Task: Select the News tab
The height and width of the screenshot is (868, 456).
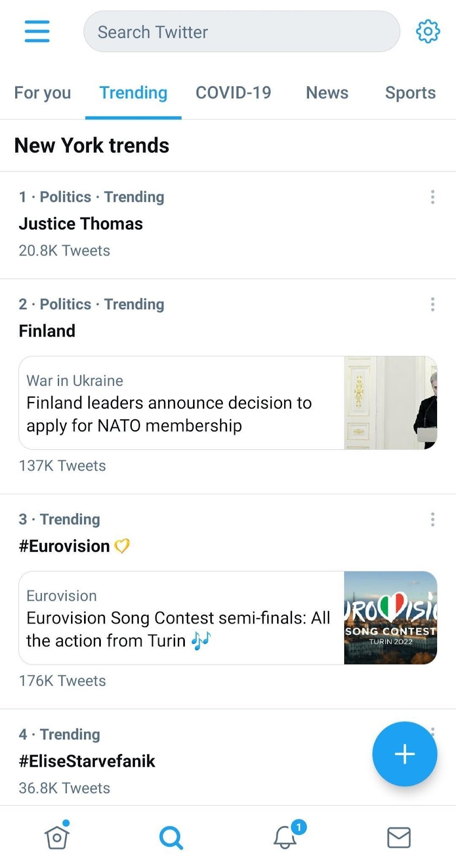Action: (327, 93)
